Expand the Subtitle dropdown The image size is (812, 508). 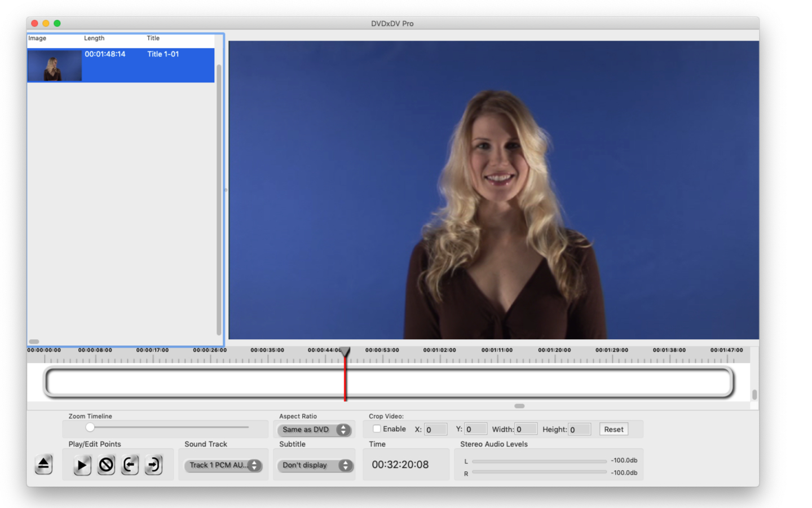click(315, 466)
